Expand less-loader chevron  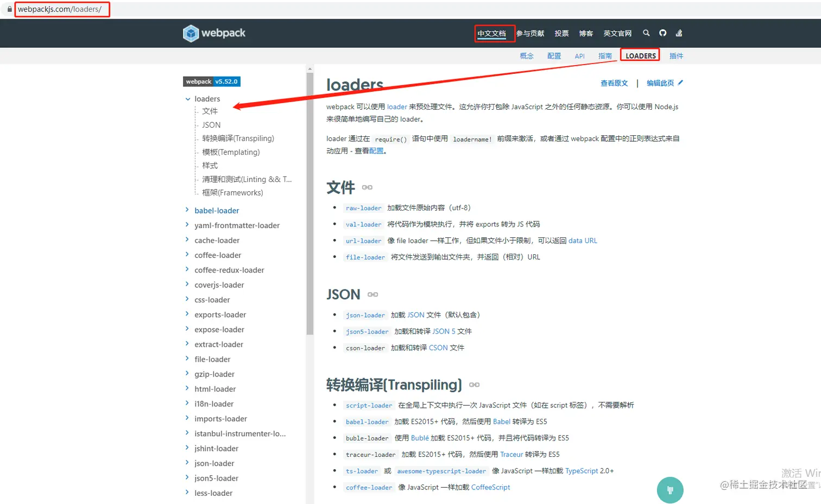(x=187, y=492)
